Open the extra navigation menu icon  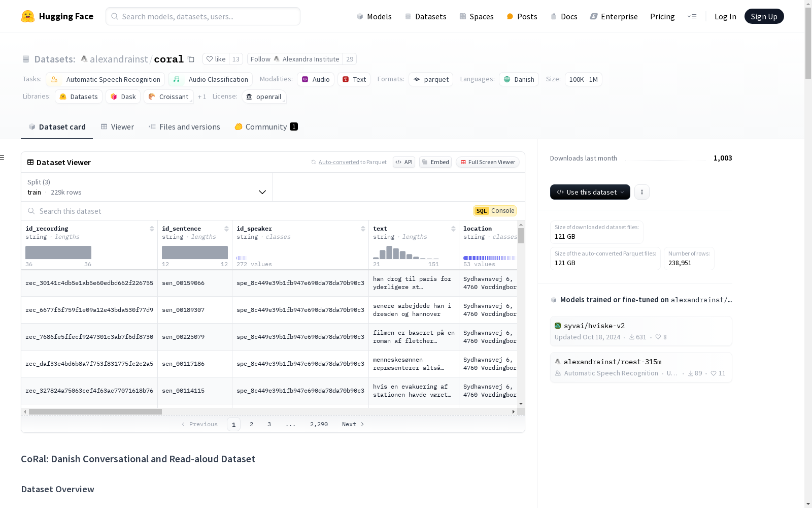692,16
